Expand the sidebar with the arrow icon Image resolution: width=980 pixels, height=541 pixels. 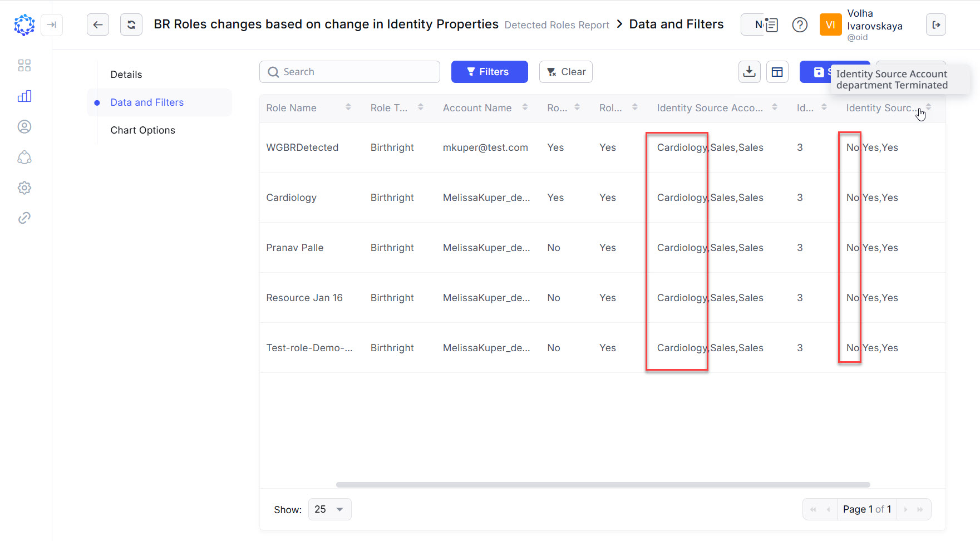[x=52, y=24]
